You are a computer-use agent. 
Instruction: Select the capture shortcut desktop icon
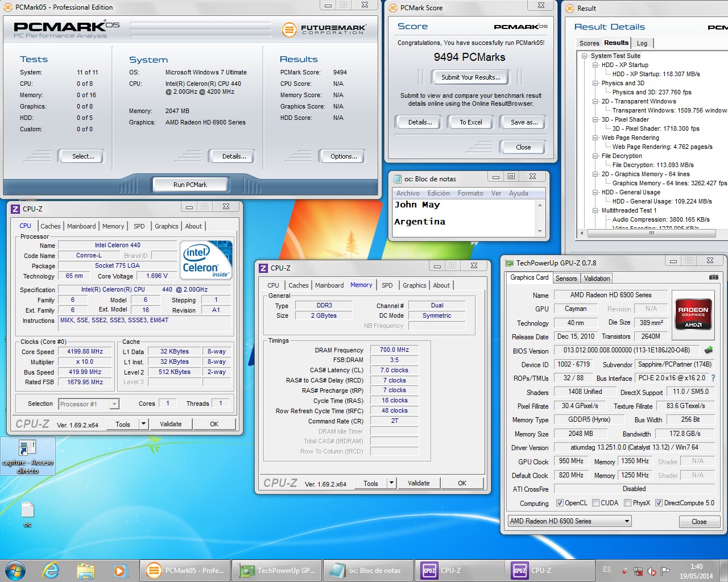(28, 456)
